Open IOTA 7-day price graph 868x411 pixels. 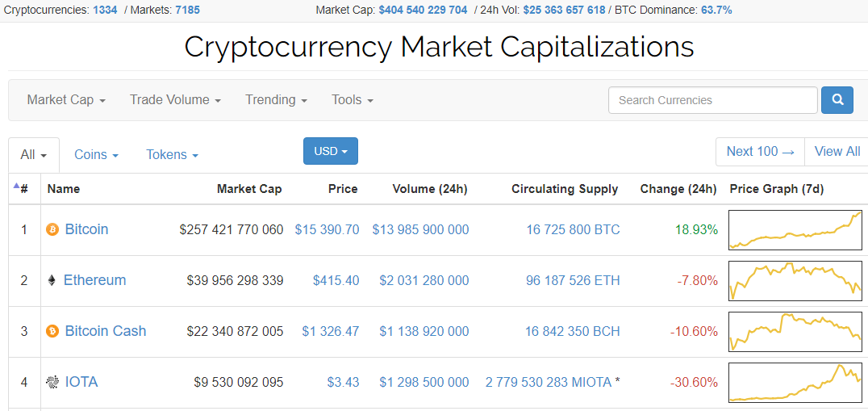tap(795, 383)
